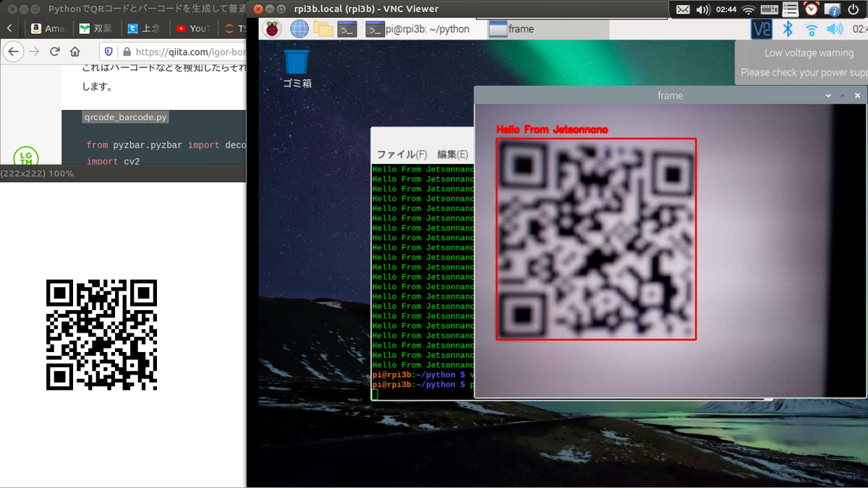Minimize the VNC Viewer window
Image resolution: width=868 pixels, height=488 pixels.
click(x=271, y=9)
